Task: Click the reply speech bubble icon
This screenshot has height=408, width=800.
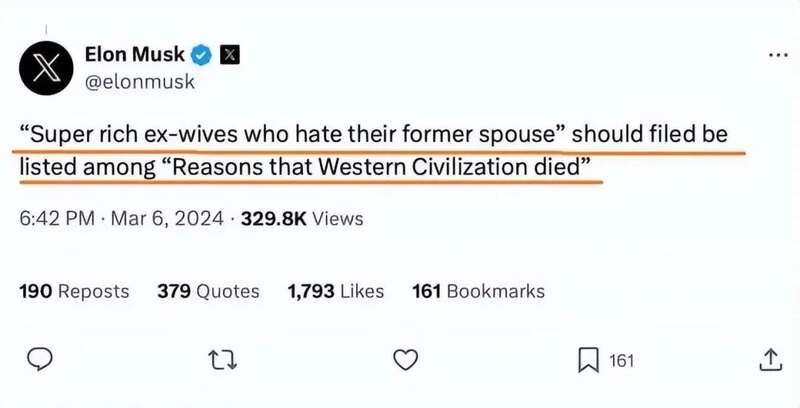Action: (x=39, y=359)
